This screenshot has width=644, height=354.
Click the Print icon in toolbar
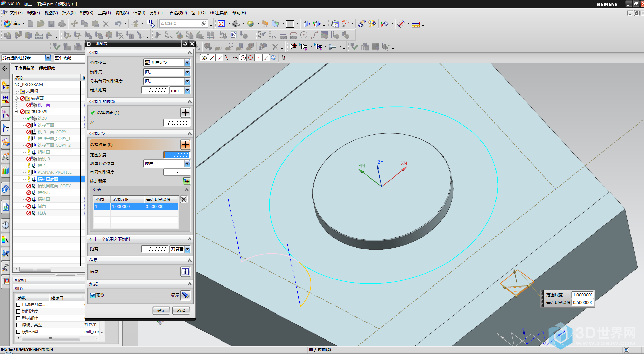[62, 24]
